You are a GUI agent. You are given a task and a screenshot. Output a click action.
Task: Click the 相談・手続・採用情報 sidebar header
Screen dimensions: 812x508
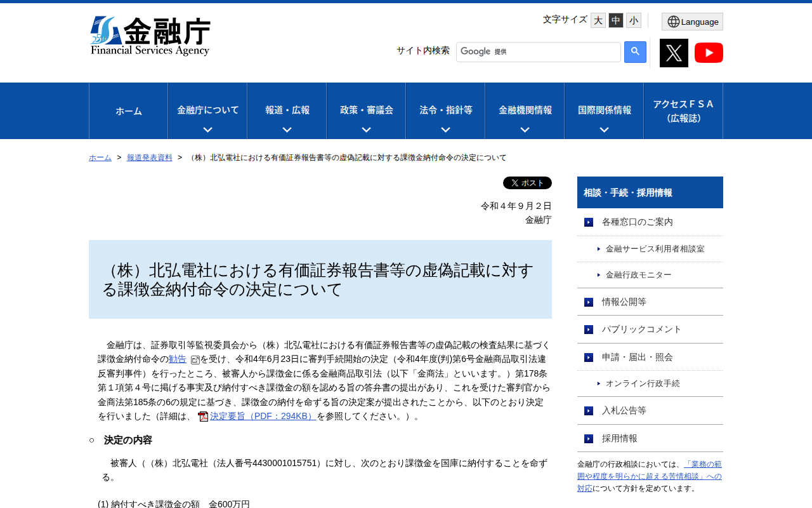pos(650,192)
